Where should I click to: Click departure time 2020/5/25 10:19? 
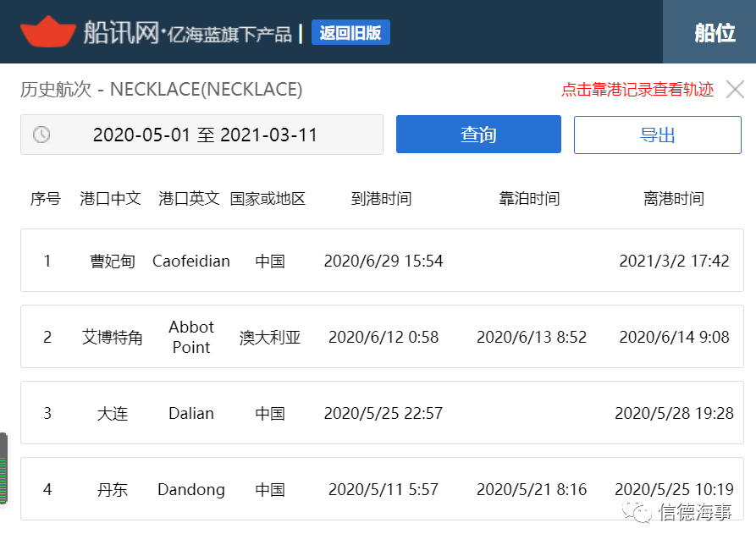point(674,489)
